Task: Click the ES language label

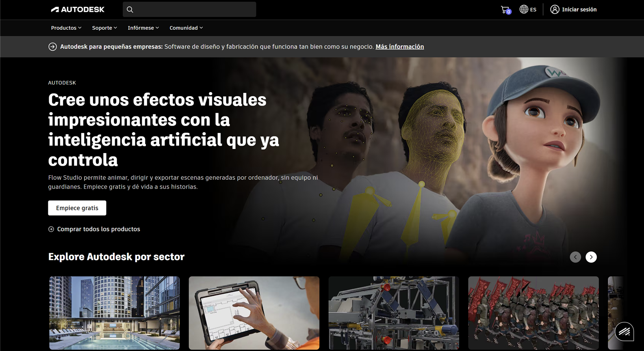Action: click(x=533, y=10)
